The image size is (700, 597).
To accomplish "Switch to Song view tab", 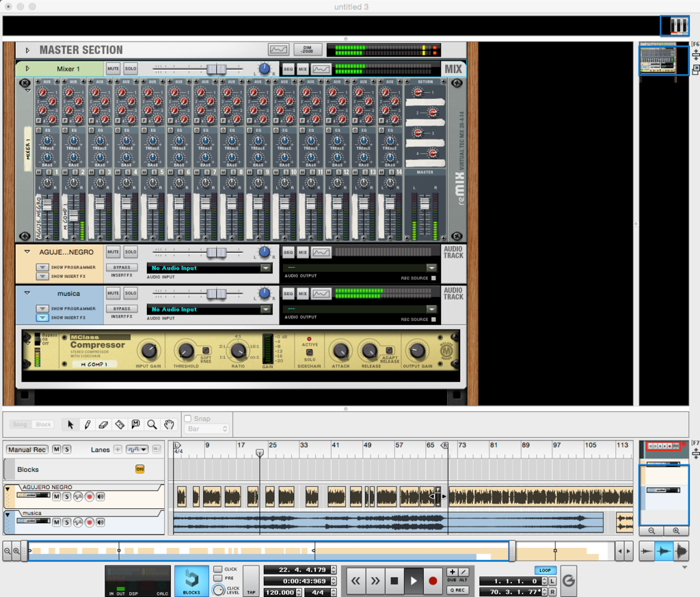I will tap(20, 424).
